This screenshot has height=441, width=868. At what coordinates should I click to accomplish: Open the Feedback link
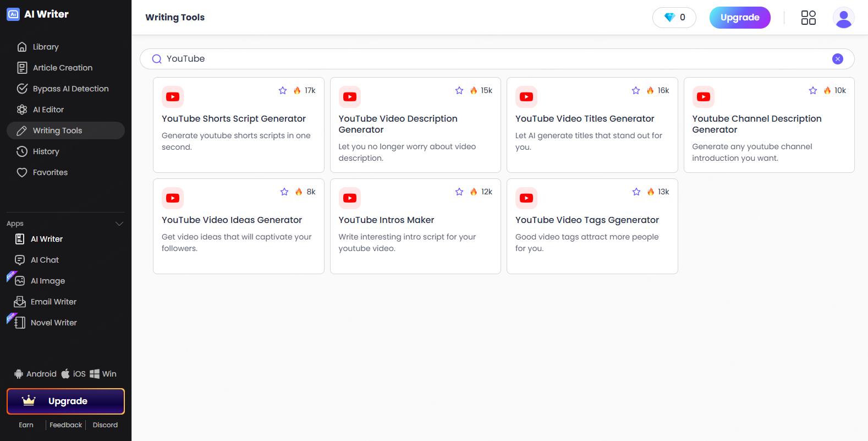coord(65,425)
